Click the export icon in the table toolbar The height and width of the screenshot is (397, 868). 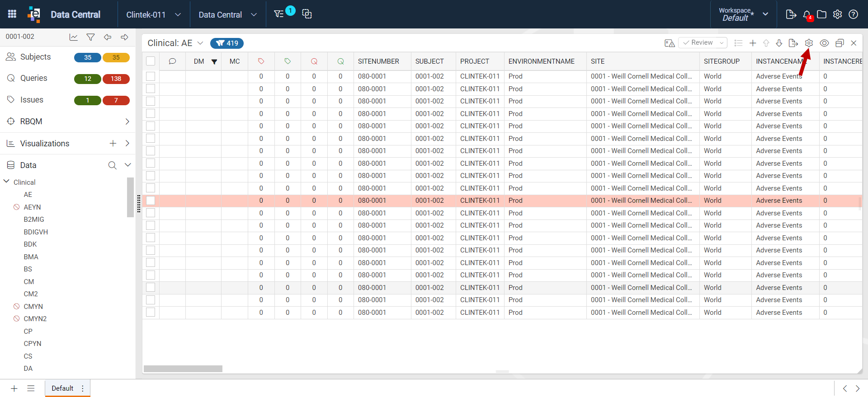[793, 43]
